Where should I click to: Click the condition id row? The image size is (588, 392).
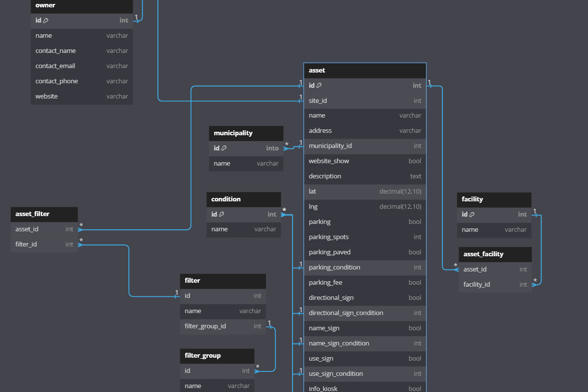click(x=244, y=215)
